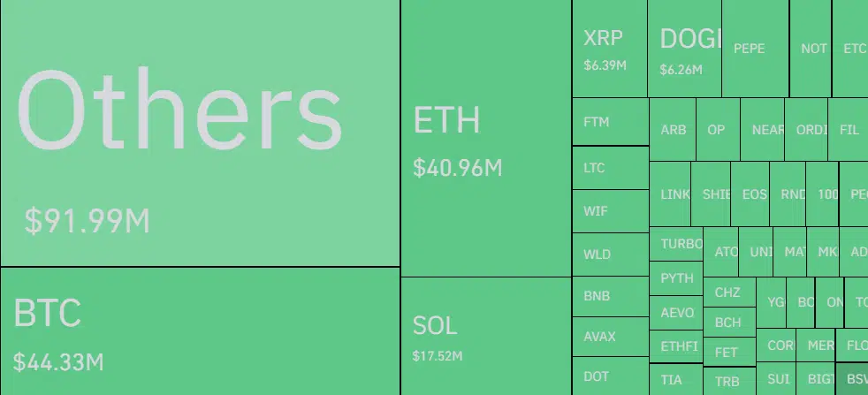Click the OP tile
The width and height of the screenshot is (868, 395).
(x=717, y=129)
